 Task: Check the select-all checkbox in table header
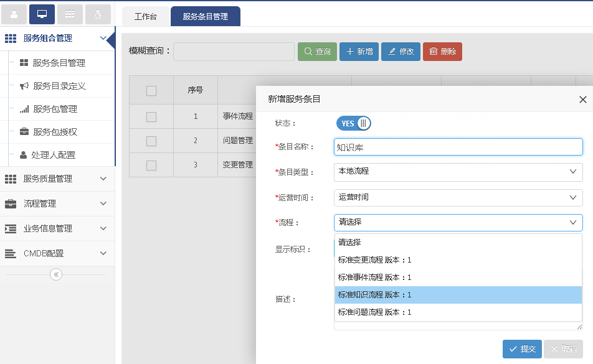click(x=151, y=91)
